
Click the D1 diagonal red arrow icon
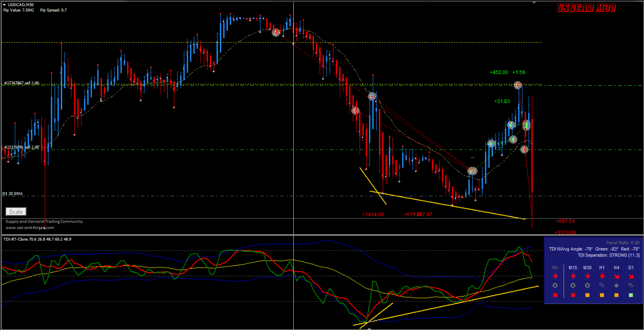click(631, 276)
